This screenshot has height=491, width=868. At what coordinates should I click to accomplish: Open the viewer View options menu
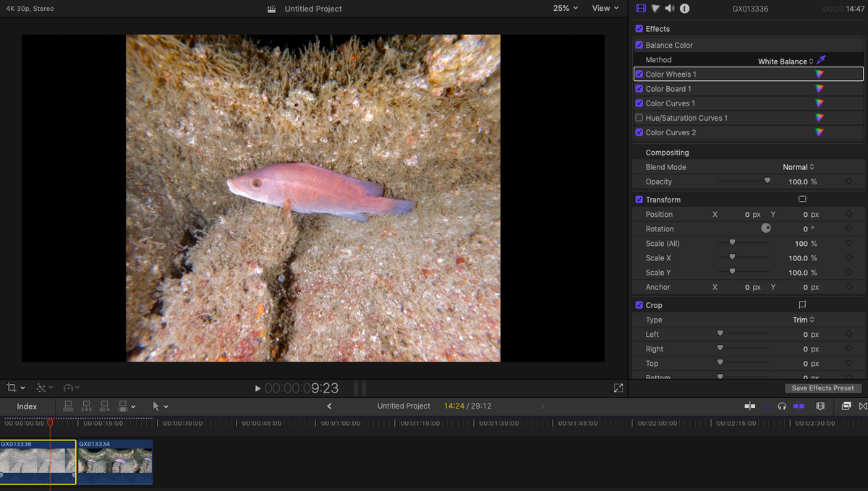coord(605,8)
